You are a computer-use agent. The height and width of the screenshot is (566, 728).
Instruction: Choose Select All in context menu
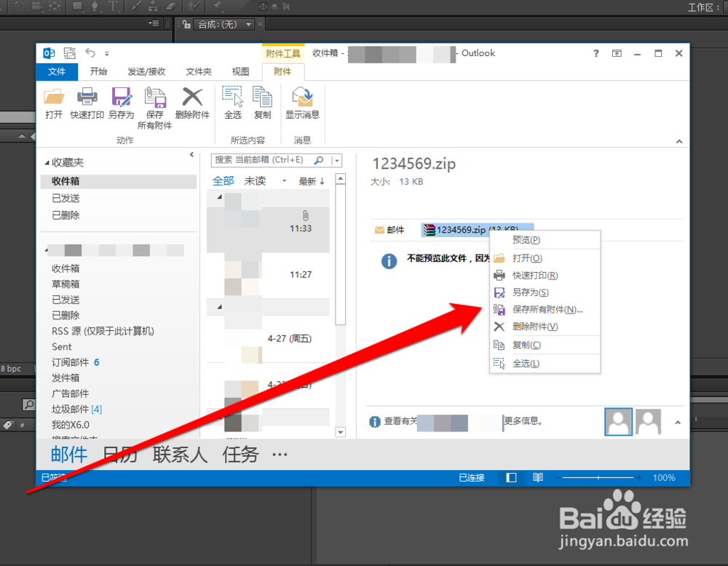click(545, 364)
